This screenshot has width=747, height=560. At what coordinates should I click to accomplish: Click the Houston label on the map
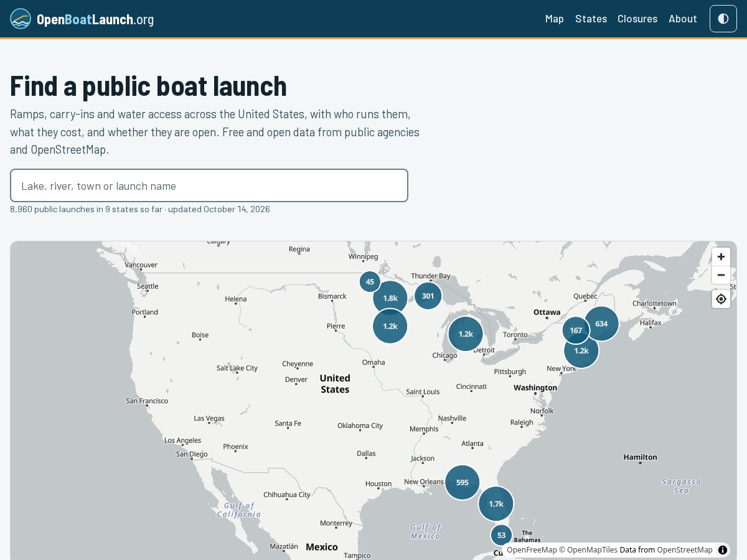click(x=378, y=483)
